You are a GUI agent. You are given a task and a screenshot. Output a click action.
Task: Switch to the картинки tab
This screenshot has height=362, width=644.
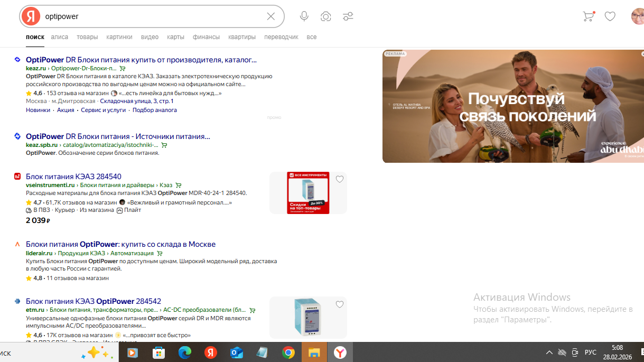click(x=119, y=37)
